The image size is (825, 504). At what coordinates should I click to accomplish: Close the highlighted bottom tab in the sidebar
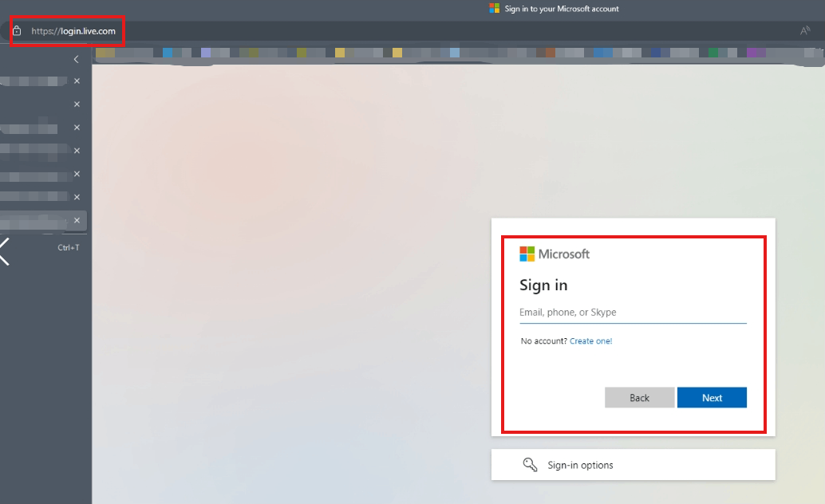(x=77, y=221)
